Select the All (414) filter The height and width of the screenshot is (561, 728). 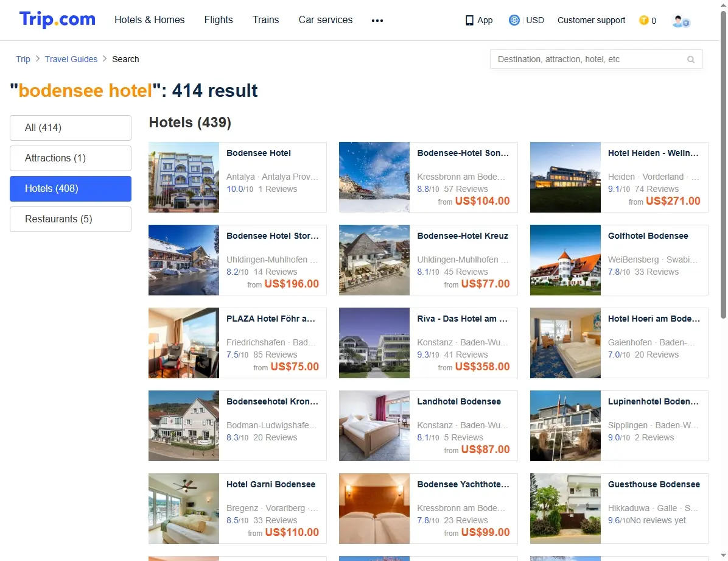71,128
